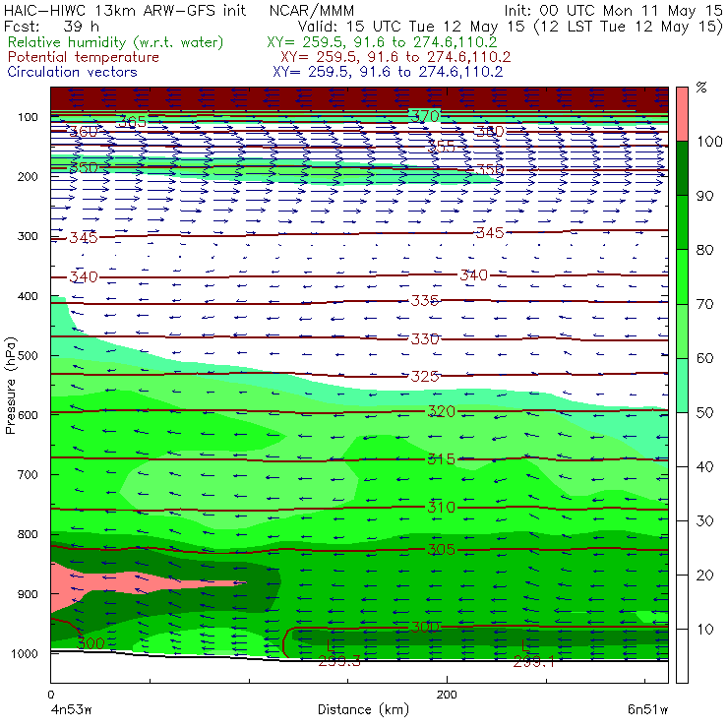Click the '4n53w' start coordinate label

(x=71, y=709)
